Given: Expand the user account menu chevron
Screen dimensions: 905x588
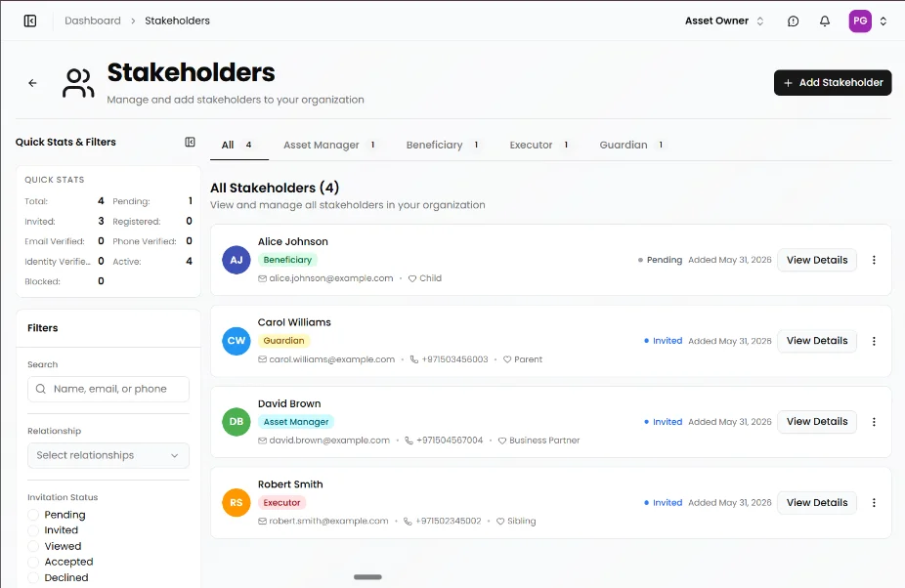Looking at the screenshot, I should point(883,21).
